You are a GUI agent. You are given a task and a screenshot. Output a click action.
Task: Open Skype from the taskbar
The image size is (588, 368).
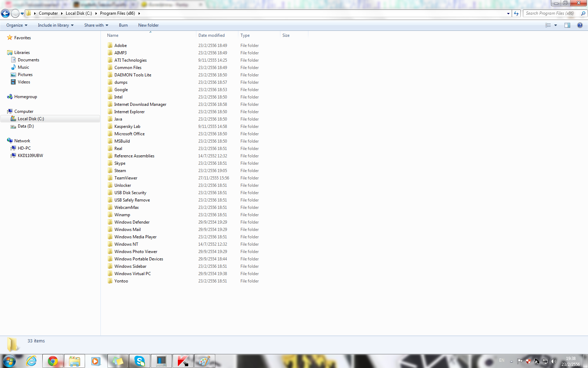click(x=140, y=361)
